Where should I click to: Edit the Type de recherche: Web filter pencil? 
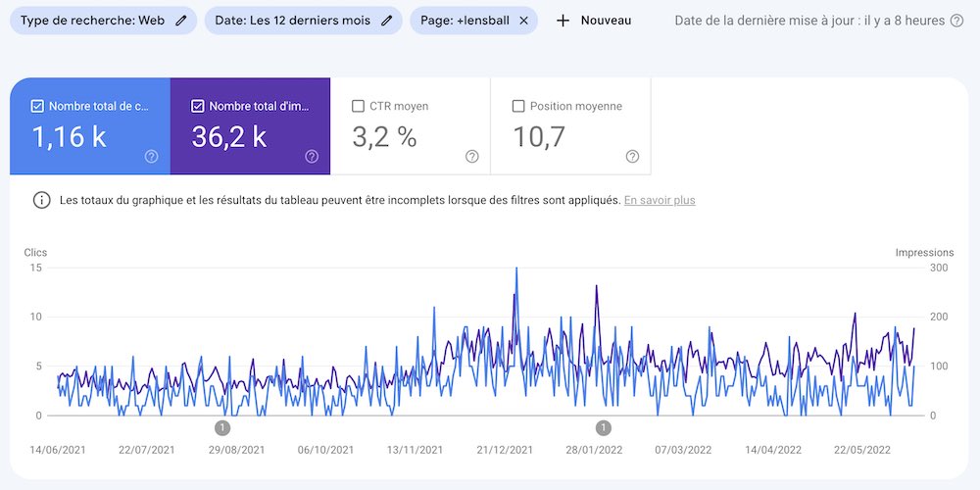(x=180, y=21)
